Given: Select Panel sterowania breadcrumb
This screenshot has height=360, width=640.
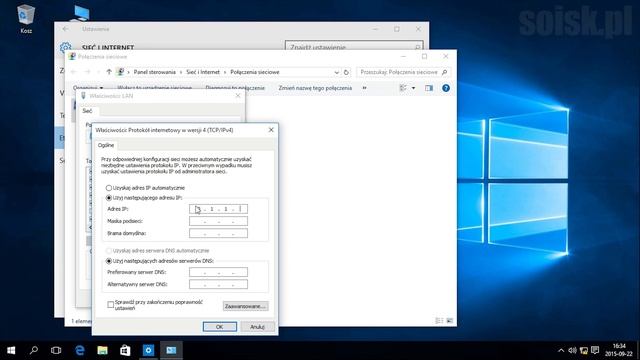Looking at the screenshot, I should pos(155,72).
